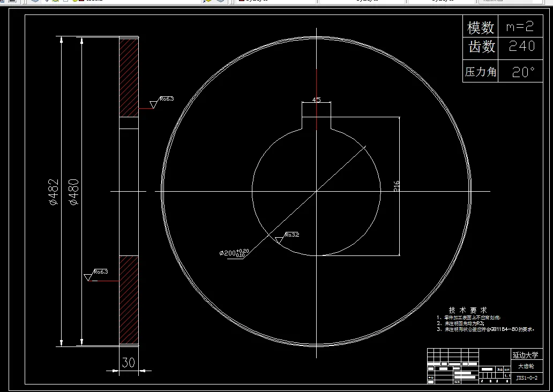This screenshot has width=553, height=392.
Task: Select the 大齿轮 part name text
Action: 526,366
